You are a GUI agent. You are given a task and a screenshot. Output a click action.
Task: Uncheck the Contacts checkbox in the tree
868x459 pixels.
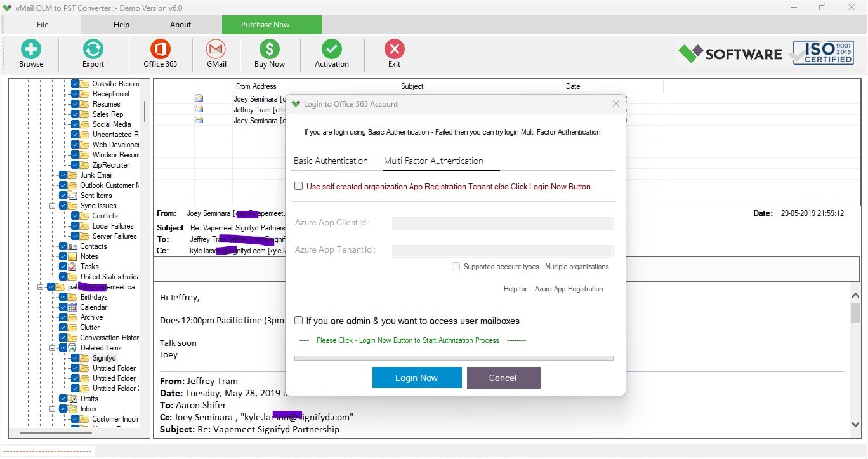[x=63, y=246]
